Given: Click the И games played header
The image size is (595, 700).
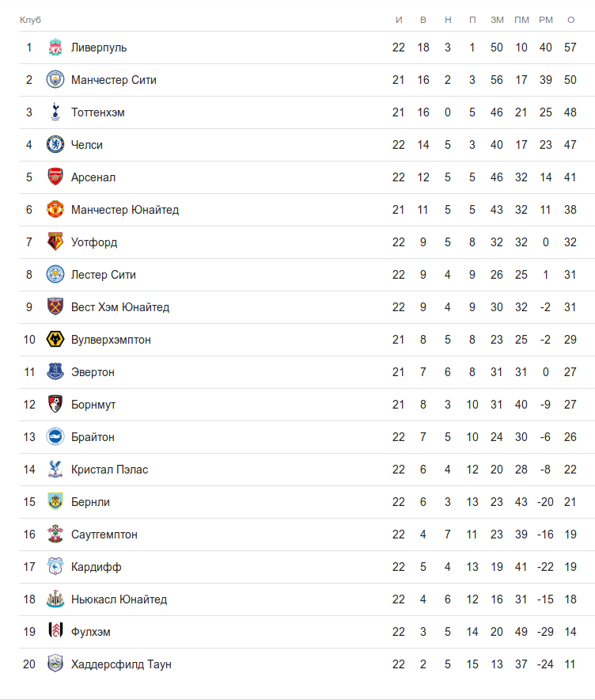Looking at the screenshot, I should pyautogui.click(x=399, y=20).
